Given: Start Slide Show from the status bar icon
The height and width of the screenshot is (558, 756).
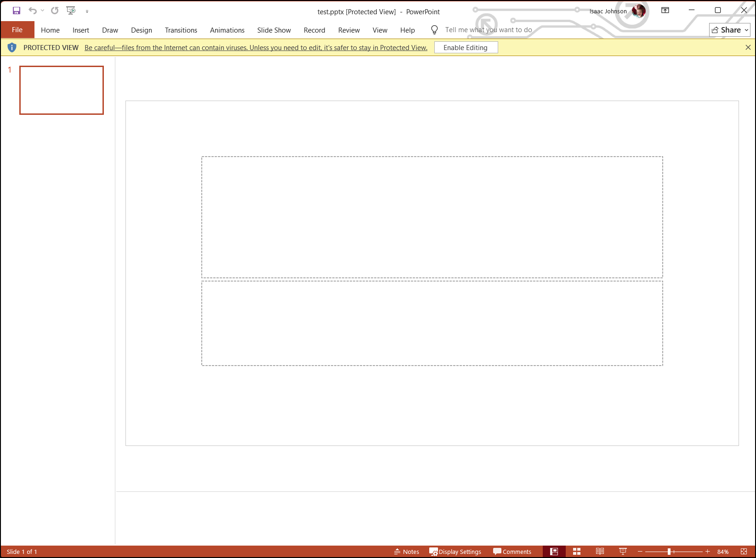Looking at the screenshot, I should coord(623,552).
